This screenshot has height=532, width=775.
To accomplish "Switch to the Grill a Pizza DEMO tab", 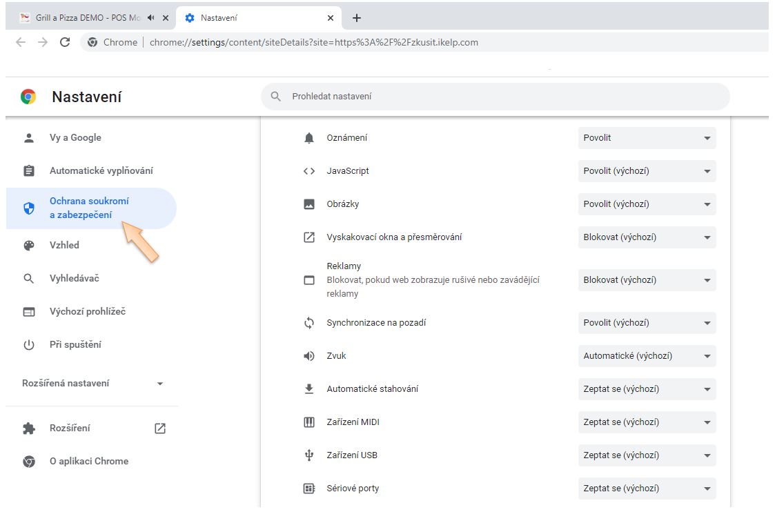I will 83,18.
